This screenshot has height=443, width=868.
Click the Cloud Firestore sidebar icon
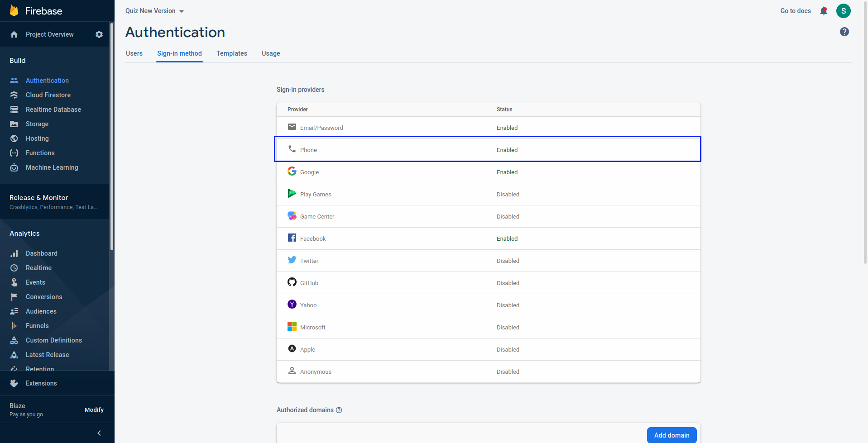14,95
